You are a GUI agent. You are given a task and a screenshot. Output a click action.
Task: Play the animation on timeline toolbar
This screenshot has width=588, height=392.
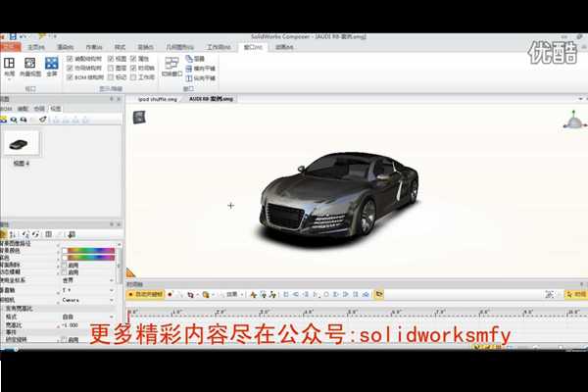(316, 294)
